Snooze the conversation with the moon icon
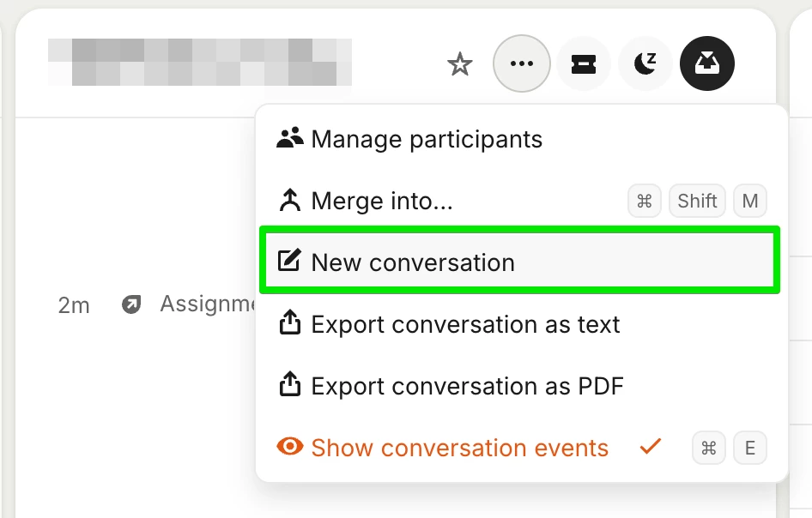Viewport: 812px width, 518px height. tap(645, 63)
